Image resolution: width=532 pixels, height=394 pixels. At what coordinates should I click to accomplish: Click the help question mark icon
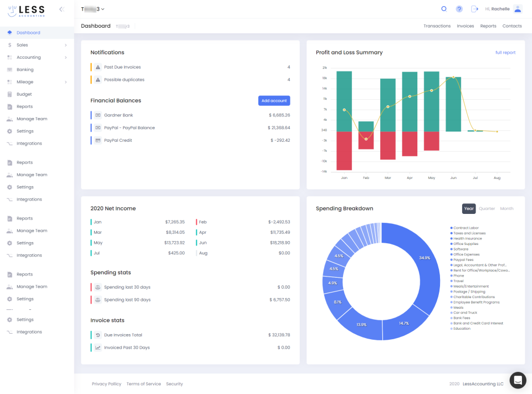(x=459, y=9)
